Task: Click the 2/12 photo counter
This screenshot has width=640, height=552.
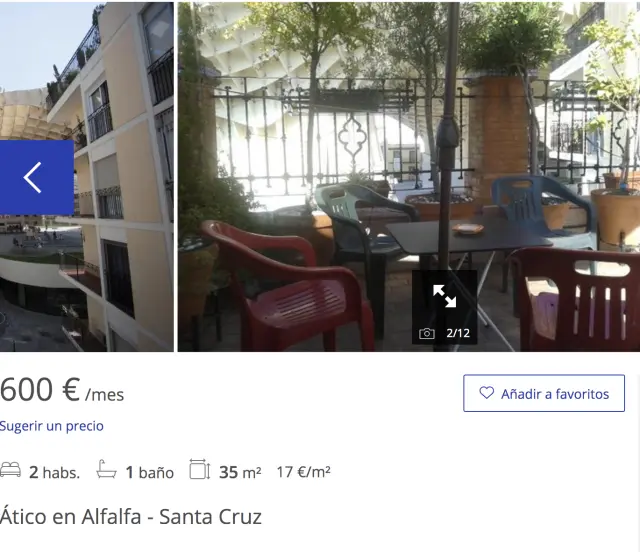Action: tap(458, 333)
